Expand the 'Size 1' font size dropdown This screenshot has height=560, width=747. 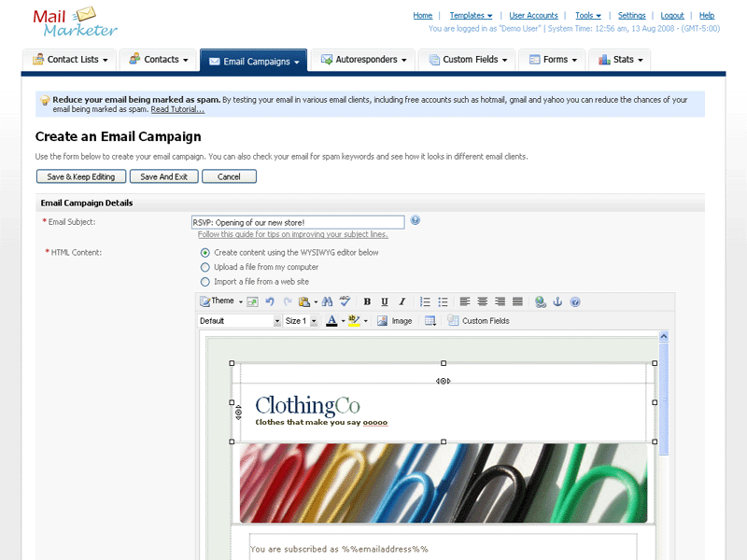(x=313, y=321)
